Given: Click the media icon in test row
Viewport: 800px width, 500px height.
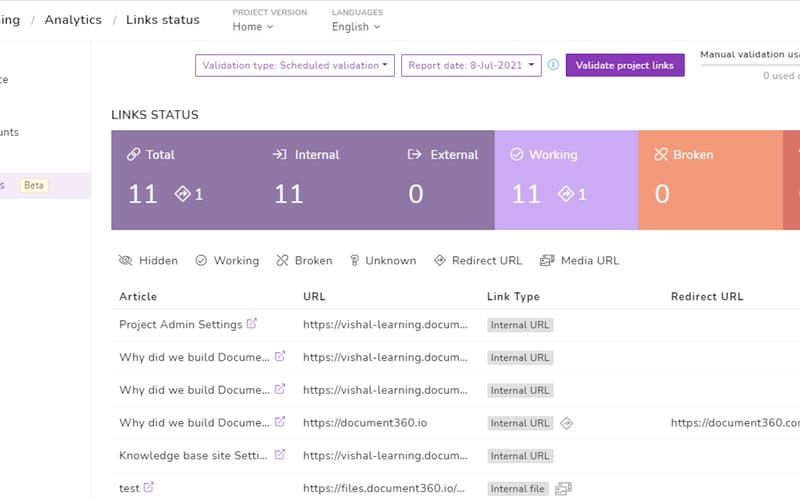Looking at the screenshot, I should [563, 488].
